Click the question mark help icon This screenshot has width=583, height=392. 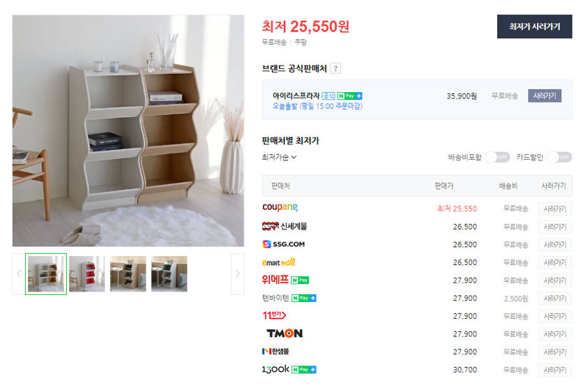(x=335, y=68)
